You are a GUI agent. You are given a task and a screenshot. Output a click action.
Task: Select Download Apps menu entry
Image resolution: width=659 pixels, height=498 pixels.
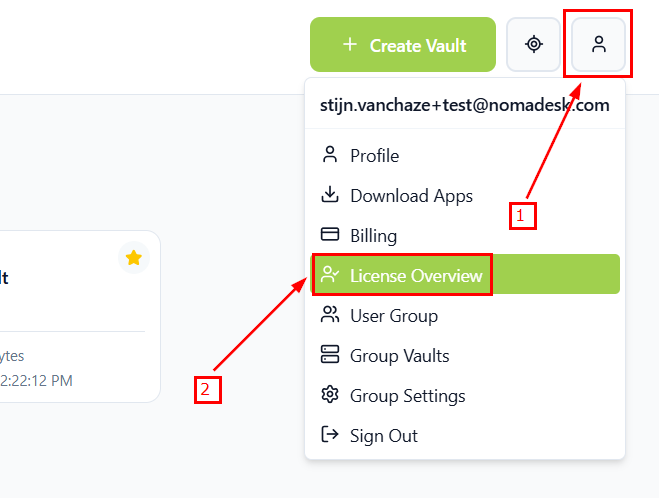click(411, 196)
